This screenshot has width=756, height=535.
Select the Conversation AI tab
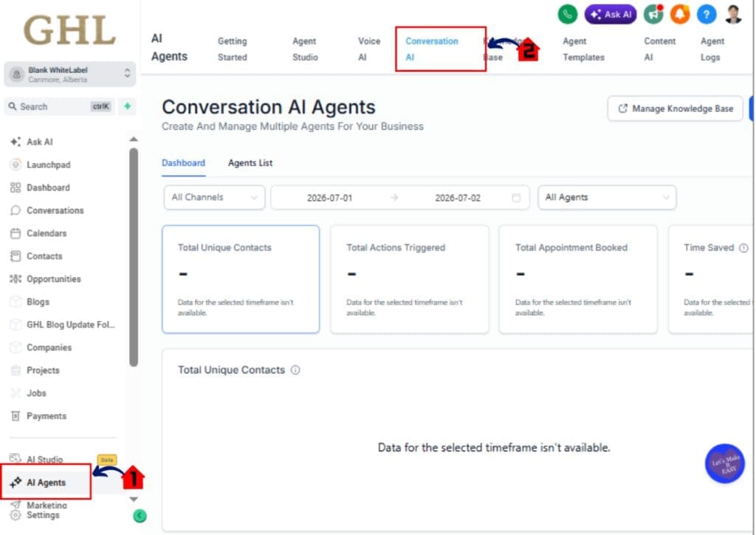tap(431, 49)
